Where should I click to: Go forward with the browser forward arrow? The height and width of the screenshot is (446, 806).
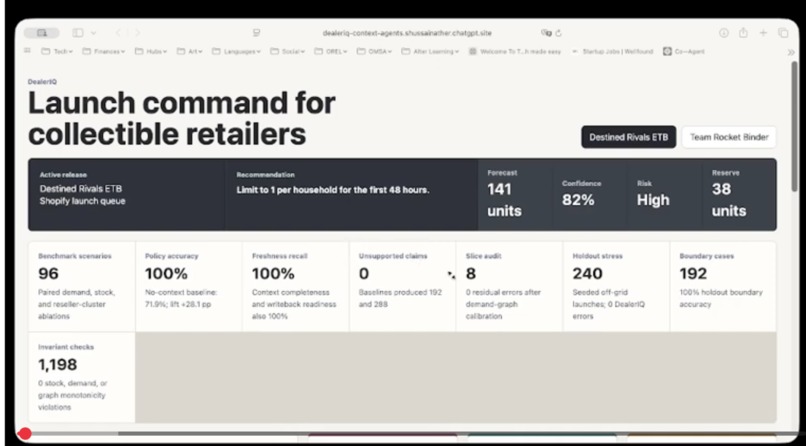point(137,33)
